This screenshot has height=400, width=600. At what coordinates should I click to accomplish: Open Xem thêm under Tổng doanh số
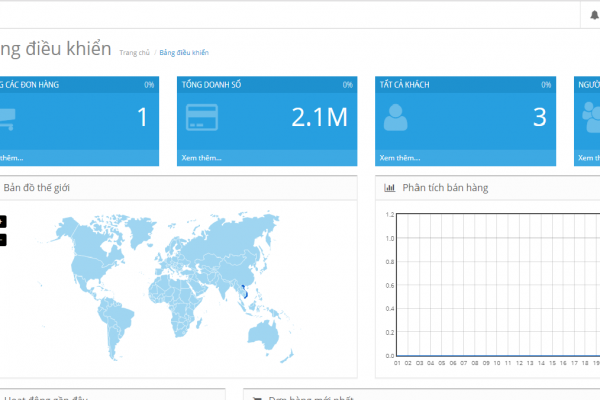202,158
